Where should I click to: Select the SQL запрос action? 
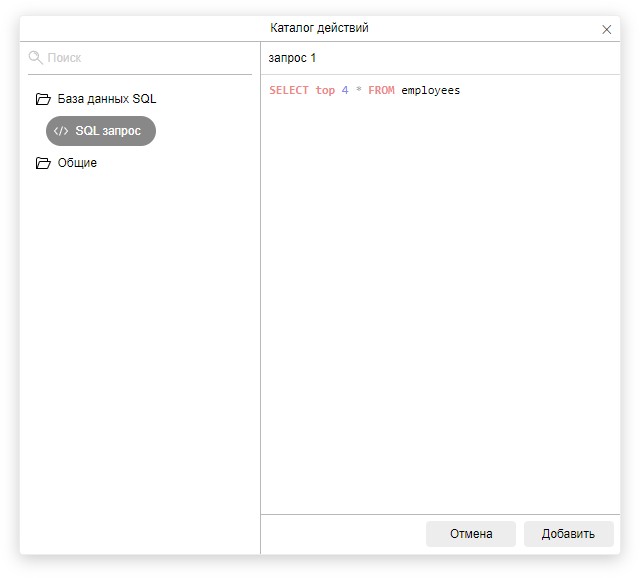107,131
